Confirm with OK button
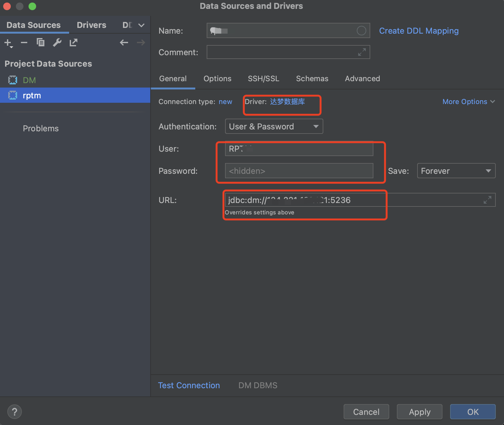 [x=473, y=412]
